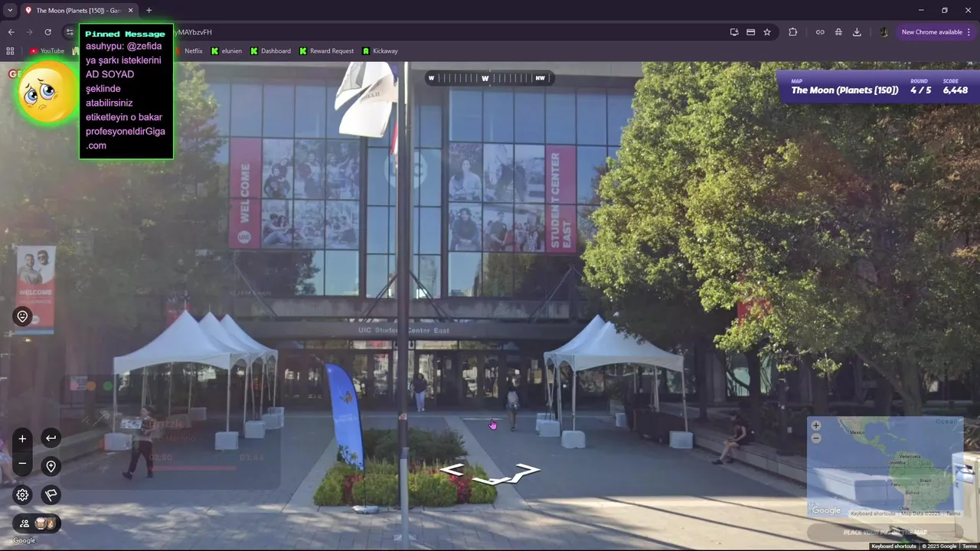Click the compass heading bar
The image size is (980, 551).
[x=488, y=78]
